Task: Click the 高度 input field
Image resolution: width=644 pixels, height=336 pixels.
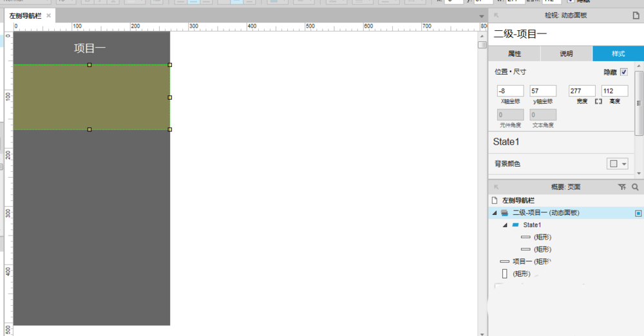Action: tap(614, 91)
